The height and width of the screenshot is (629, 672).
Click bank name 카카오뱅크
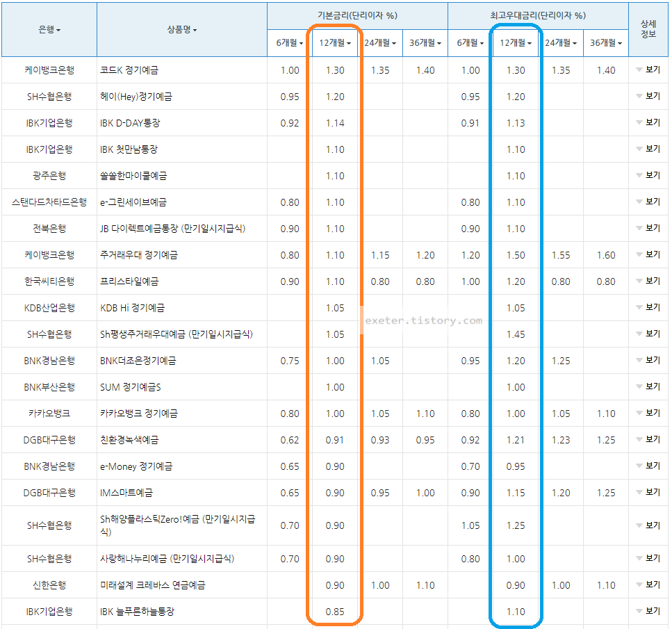pos(49,414)
